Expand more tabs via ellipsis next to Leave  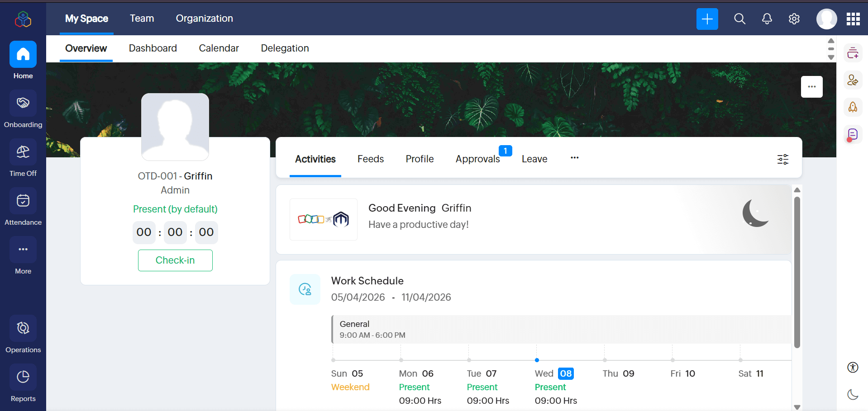(574, 158)
